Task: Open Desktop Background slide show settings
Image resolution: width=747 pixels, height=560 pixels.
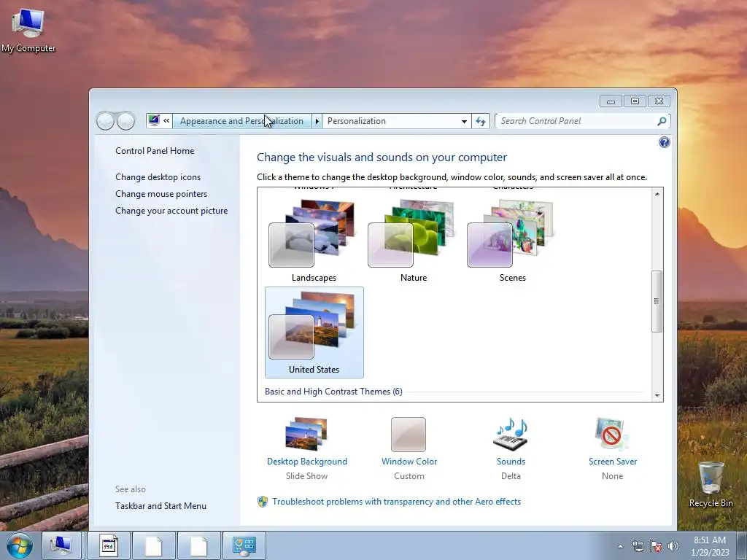Action: (306, 435)
